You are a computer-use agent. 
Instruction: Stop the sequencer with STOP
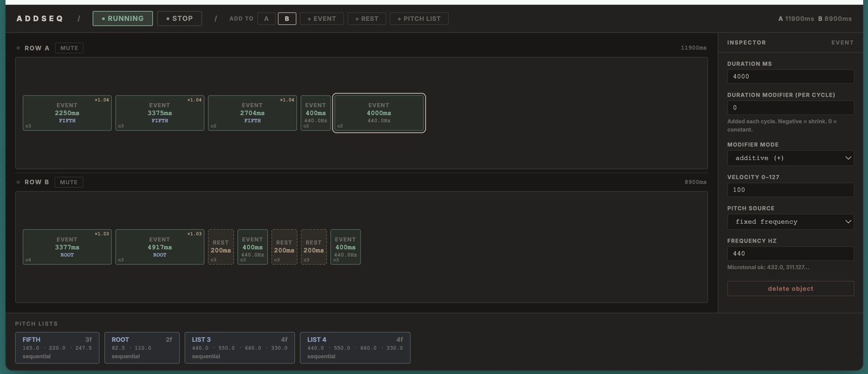(180, 18)
